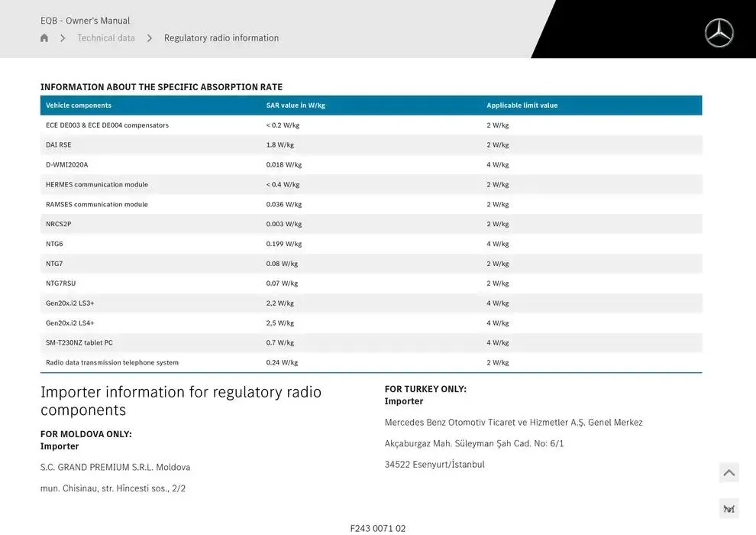This screenshot has height=535, width=756.
Task: Click the document code F243 0071 02
Action: 378,528
